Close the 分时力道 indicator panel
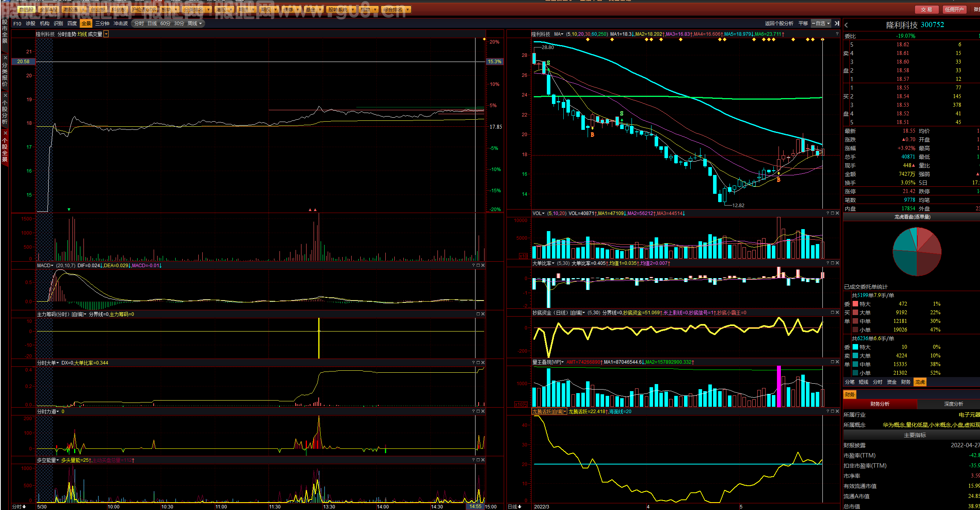 pos(483,411)
